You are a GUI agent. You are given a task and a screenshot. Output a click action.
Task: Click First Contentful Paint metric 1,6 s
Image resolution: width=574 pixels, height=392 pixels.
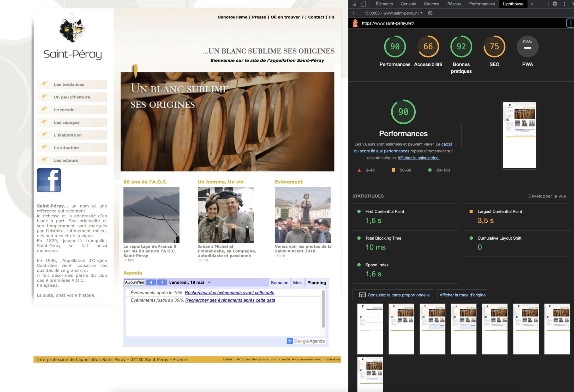405,217
